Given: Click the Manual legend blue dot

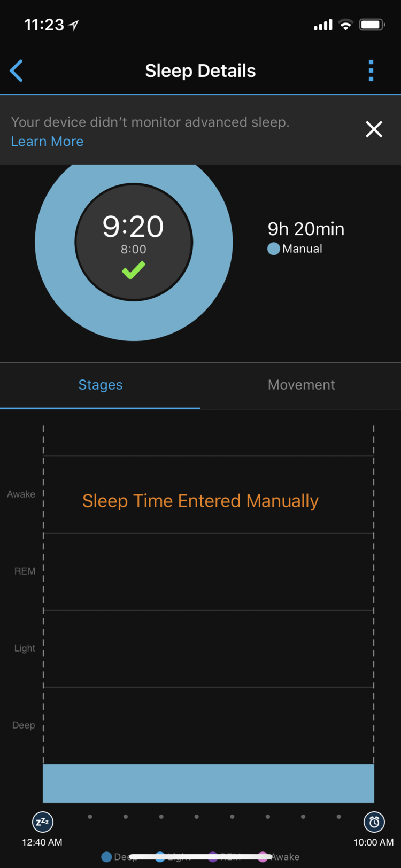Looking at the screenshot, I should [273, 249].
